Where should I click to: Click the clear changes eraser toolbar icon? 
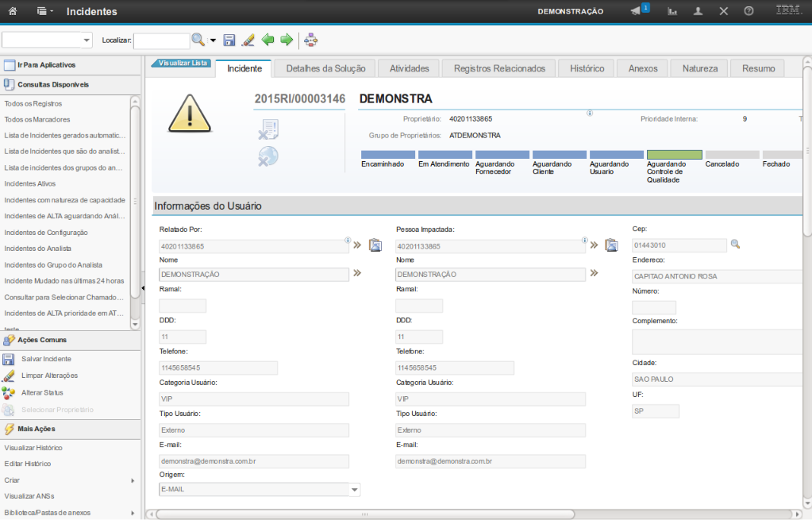click(x=248, y=40)
